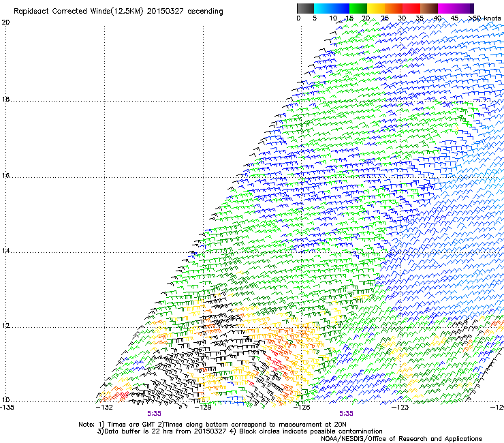Click the latitude '16' axis label

[x=5, y=175]
